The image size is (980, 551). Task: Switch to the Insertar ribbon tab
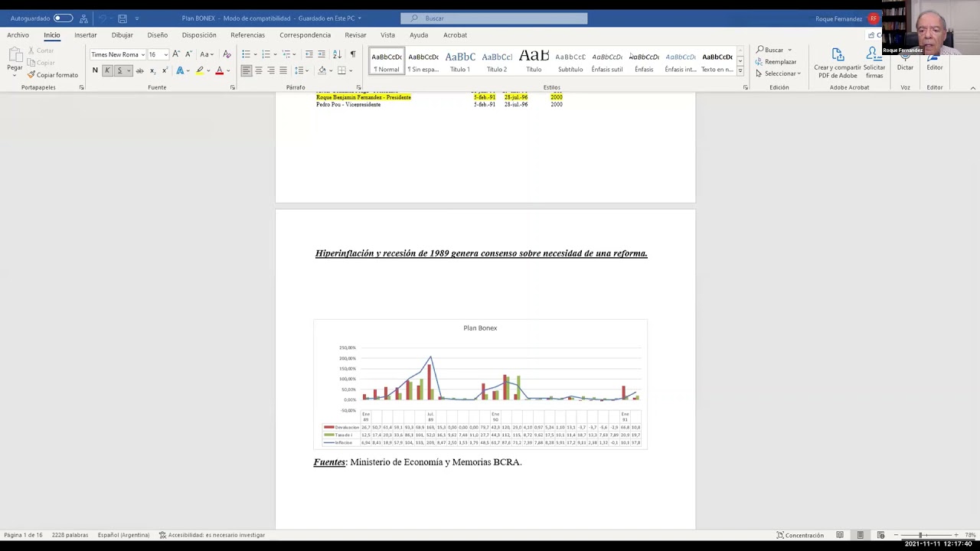[86, 35]
